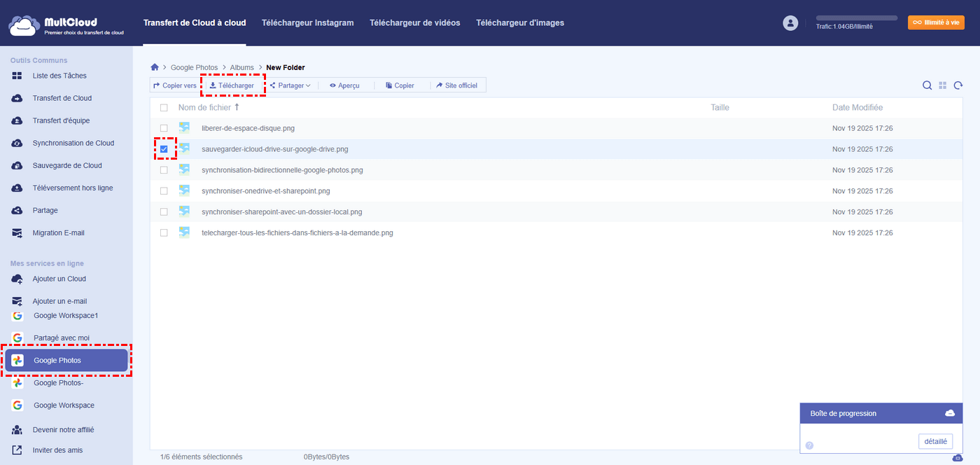Click file name telecharger-tous-les-fichiers-dans-fichiers-a-la-demande.png
Viewport: 980px width, 465px height.
[x=297, y=233]
